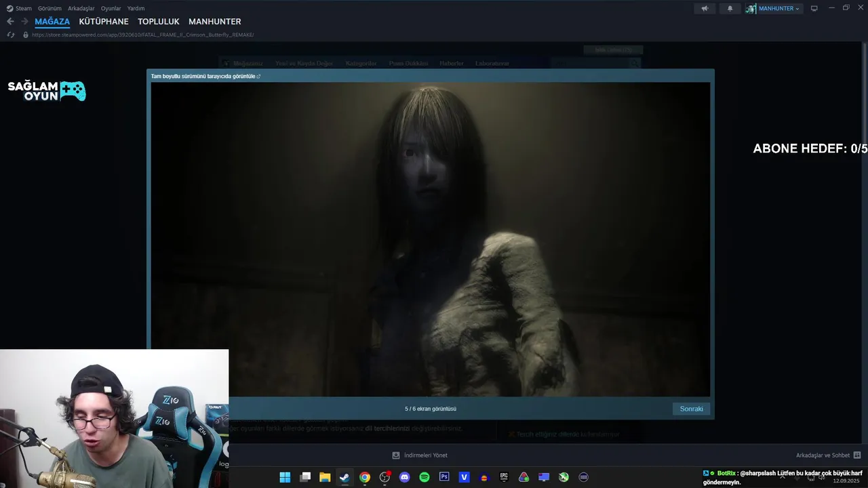Open the announcements megaphone button

705,8
